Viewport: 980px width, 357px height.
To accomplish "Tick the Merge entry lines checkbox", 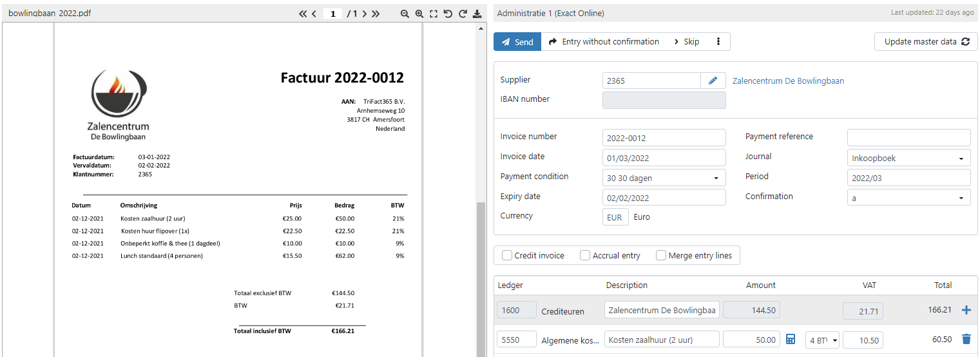I will 661,255.
